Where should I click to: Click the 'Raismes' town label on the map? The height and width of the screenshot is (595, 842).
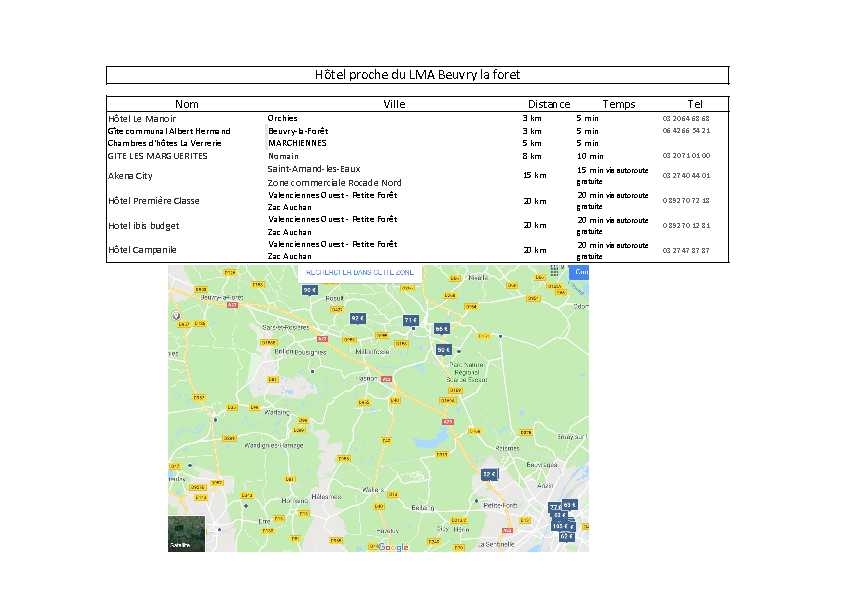coord(507,448)
